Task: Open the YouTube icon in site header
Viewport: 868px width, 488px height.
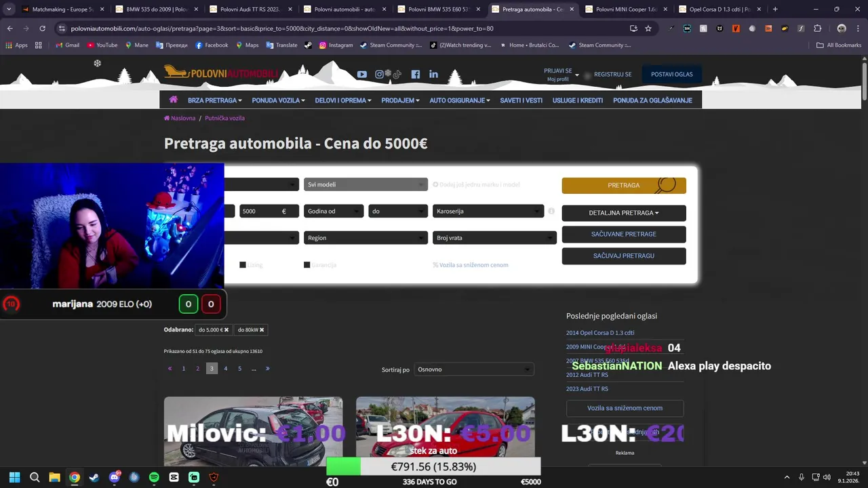Action: [362, 75]
